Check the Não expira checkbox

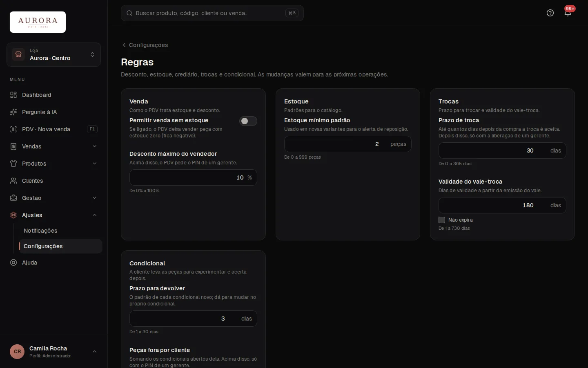pos(442,220)
